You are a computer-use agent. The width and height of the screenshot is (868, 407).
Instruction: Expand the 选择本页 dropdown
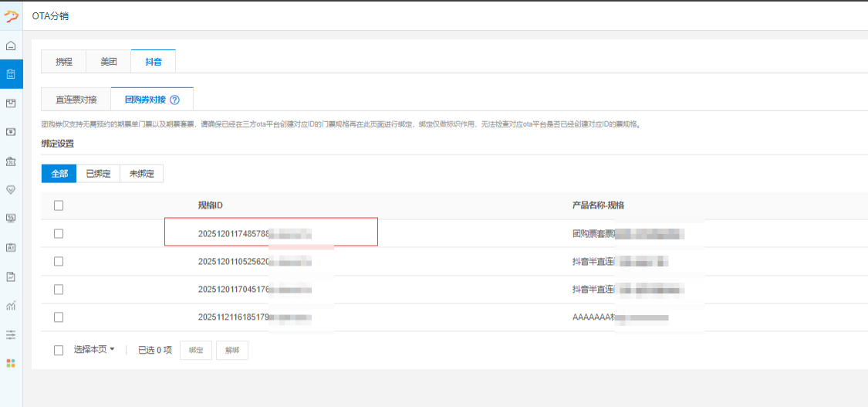[94, 350]
